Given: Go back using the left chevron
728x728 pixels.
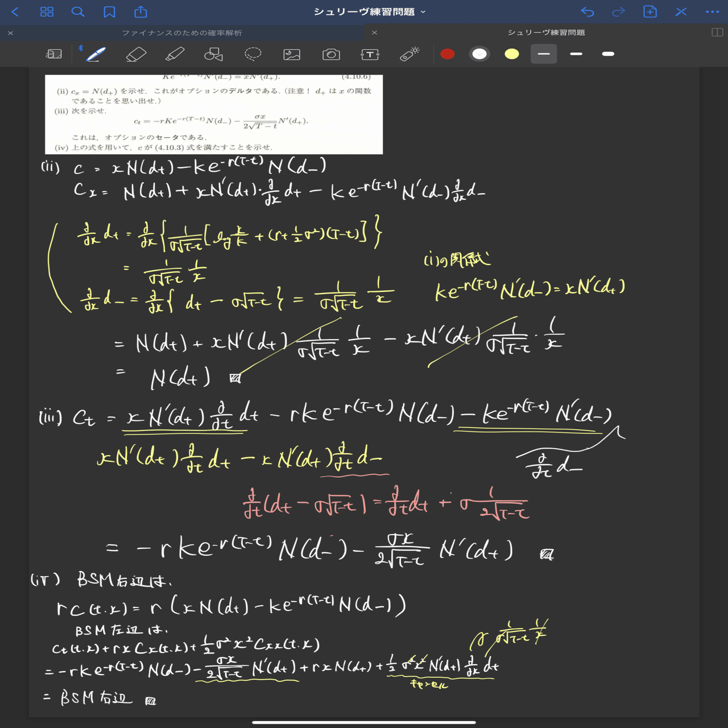Looking at the screenshot, I should tap(15, 11).
